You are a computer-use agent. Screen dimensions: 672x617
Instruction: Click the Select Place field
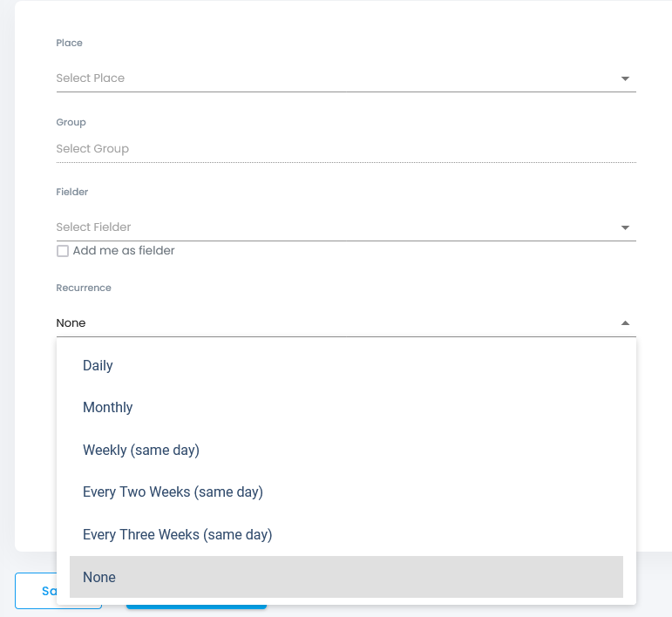pos(346,78)
